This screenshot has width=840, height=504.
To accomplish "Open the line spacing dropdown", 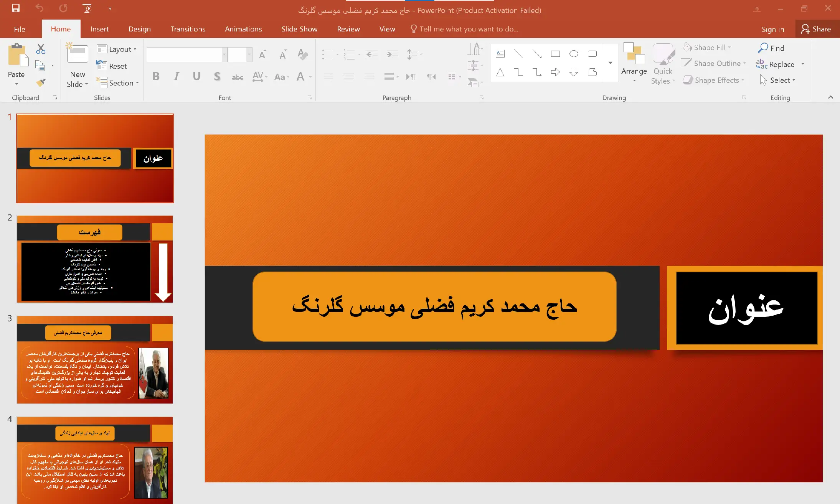I will click(x=414, y=54).
